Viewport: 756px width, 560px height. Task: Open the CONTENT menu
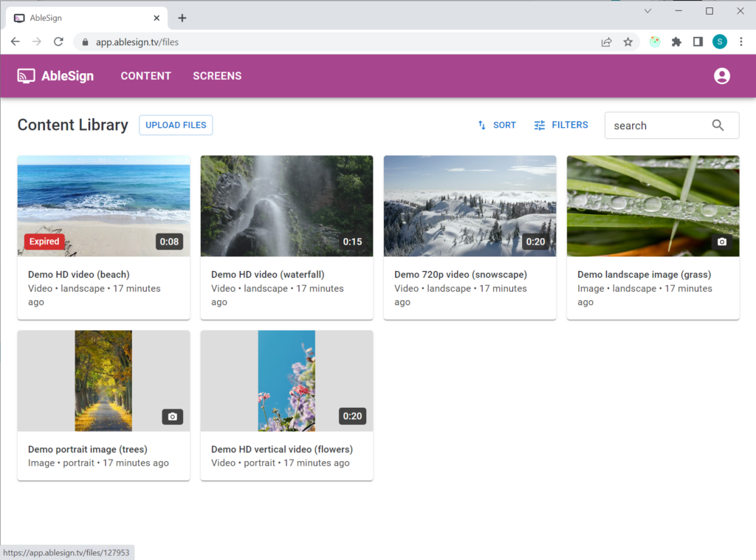pos(145,75)
